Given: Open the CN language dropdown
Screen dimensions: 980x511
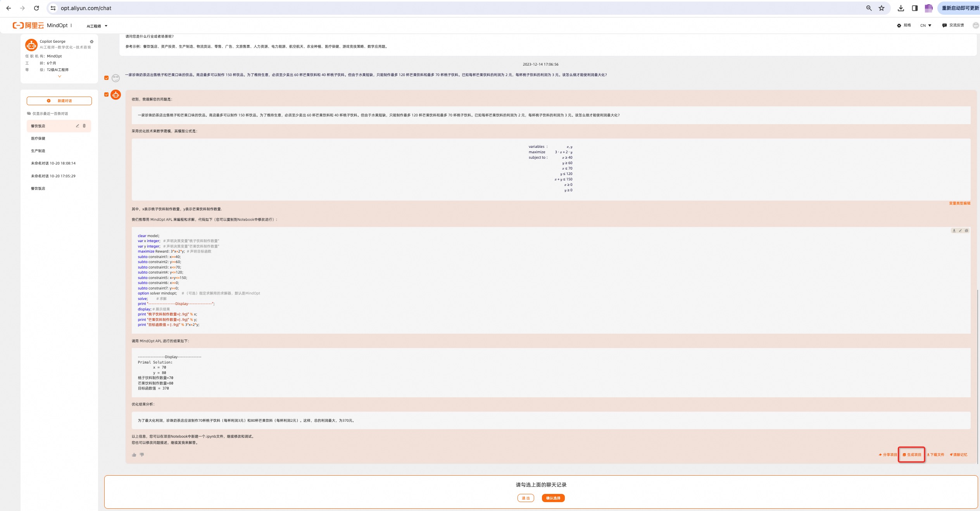Looking at the screenshot, I should (925, 25).
